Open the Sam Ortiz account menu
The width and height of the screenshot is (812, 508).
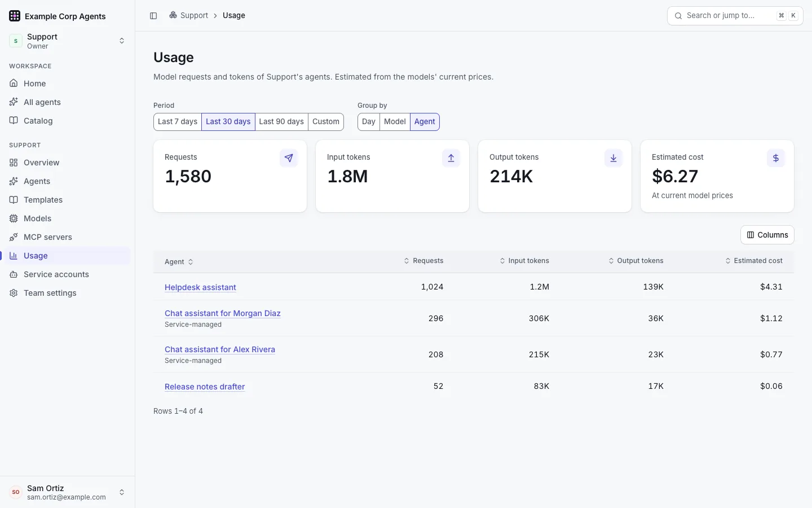pyautogui.click(x=68, y=492)
